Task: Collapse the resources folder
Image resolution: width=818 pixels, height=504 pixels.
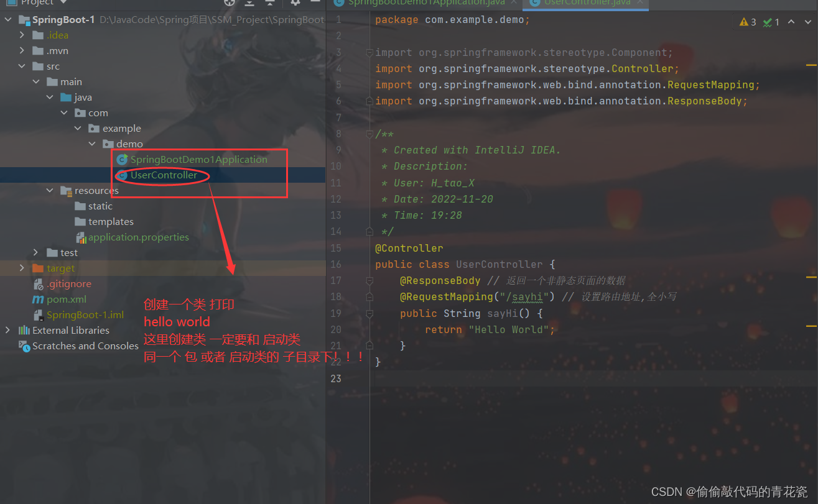Action: click(50, 191)
